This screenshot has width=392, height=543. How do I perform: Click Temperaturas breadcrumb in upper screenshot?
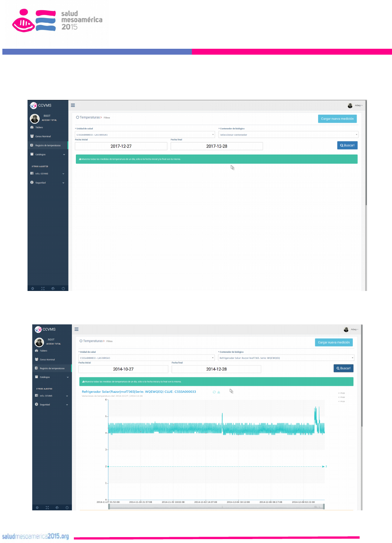(x=90, y=118)
